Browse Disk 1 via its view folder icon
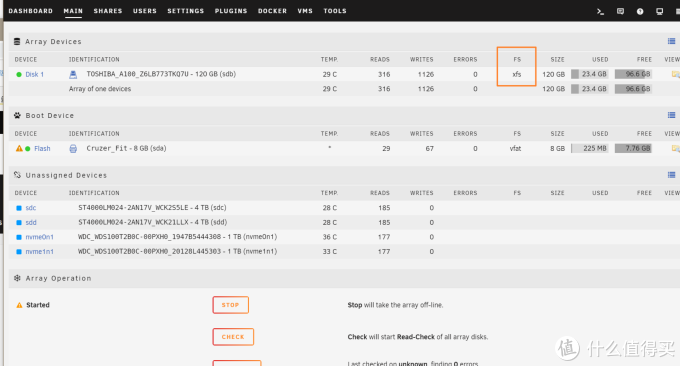The width and height of the screenshot is (680, 366). point(675,75)
